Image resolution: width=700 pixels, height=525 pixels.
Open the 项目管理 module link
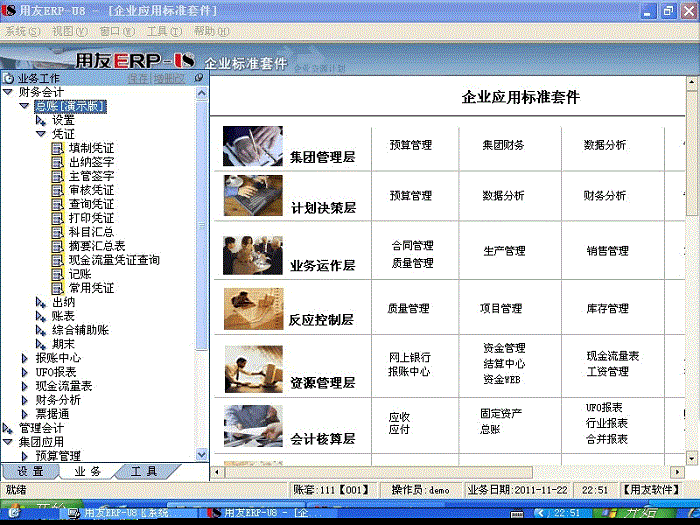point(501,308)
